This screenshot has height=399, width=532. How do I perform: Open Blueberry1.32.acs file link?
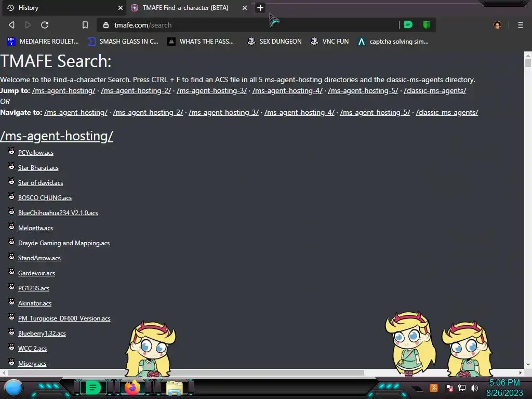click(x=42, y=334)
